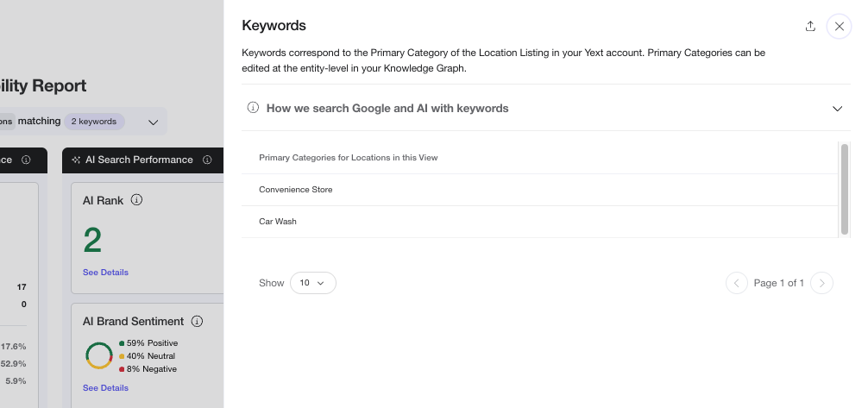Click info icon beside 'How we search Google'

pyautogui.click(x=253, y=108)
